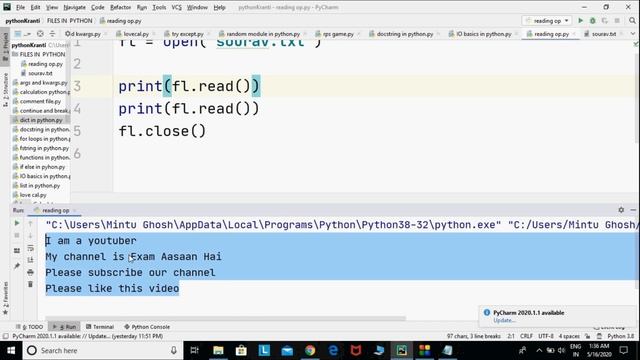Open Run panel settings gear

point(621,210)
